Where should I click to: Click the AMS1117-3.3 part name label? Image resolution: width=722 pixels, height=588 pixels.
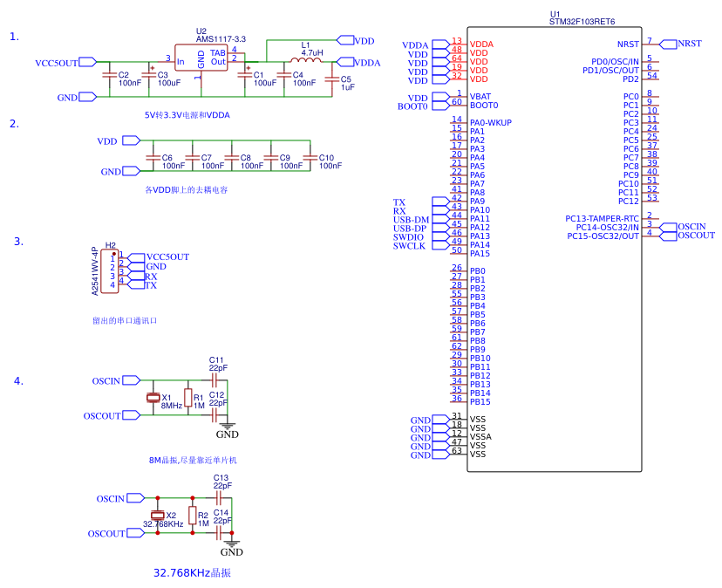pos(221,39)
